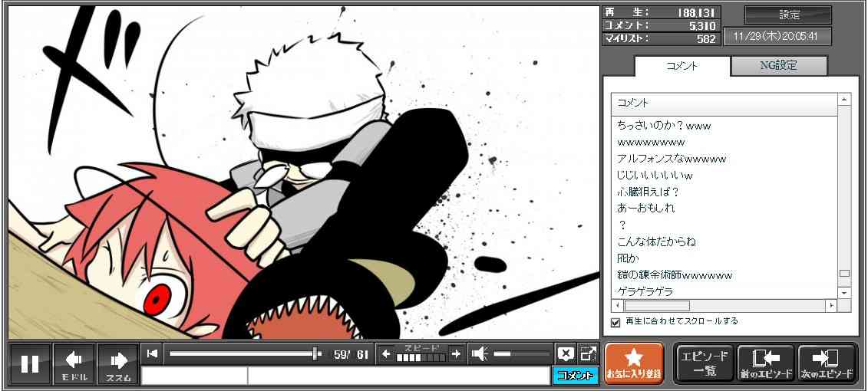868x391 pixels.
Task: Jump to the start of the video
Action: click(153, 353)
